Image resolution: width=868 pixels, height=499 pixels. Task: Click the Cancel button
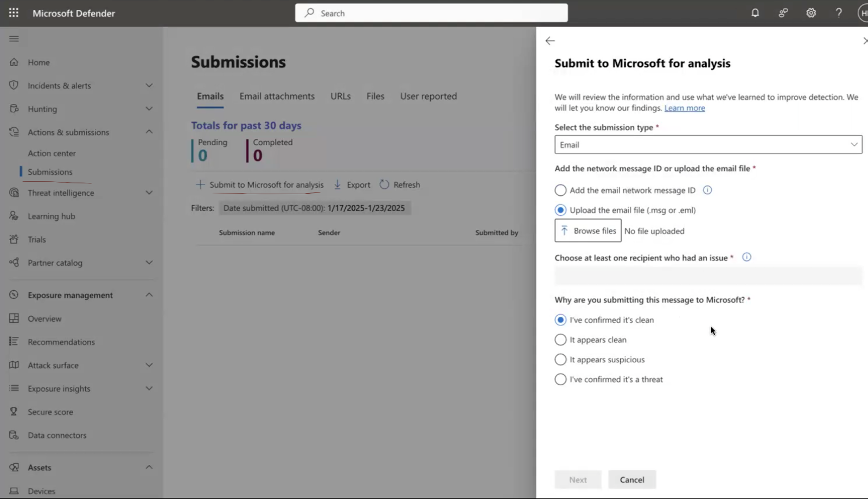coord(632,479)
